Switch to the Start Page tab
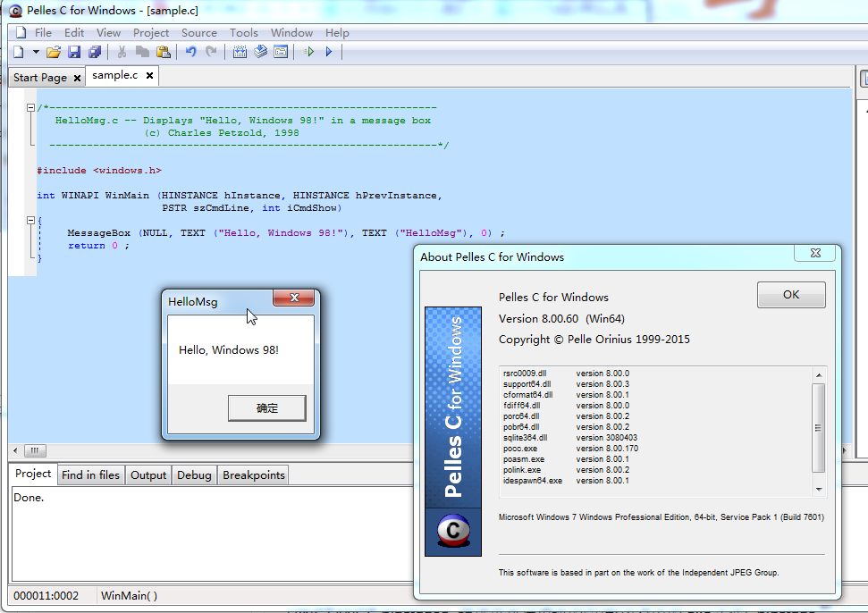The image size is (868, 613). (x=40, y=78)
